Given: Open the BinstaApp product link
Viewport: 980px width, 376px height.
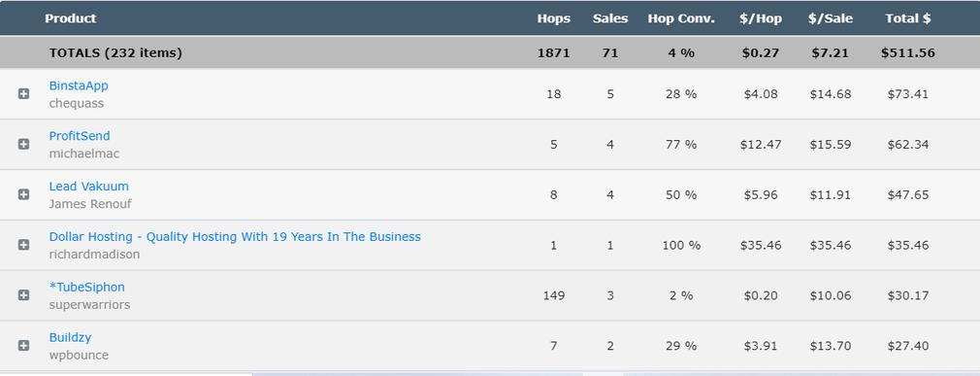Looking at the screenshot, I should click(79, 85).
